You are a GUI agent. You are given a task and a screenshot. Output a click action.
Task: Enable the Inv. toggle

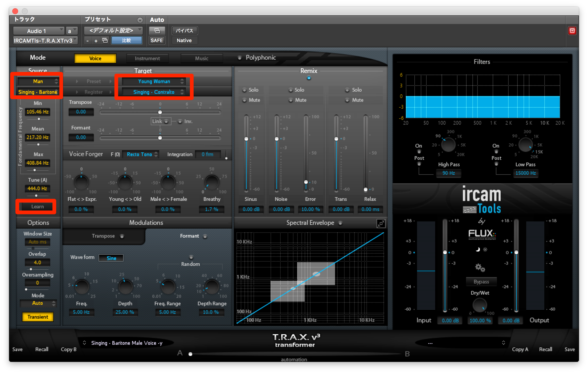[x=180, y=121]
